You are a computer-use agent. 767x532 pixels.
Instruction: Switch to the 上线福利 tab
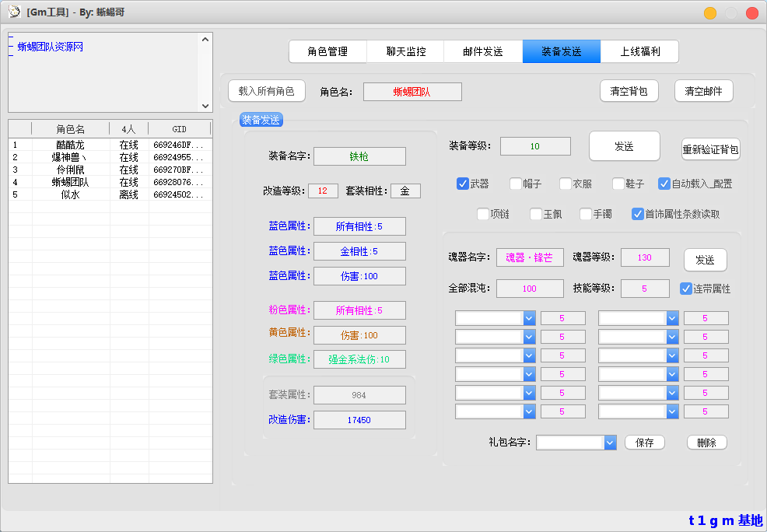[x=640, y=51]
